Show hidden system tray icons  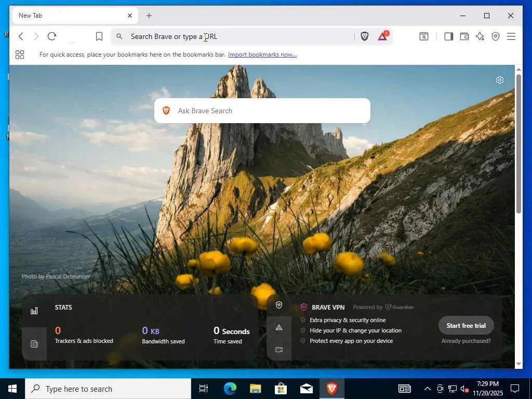point(428,389)
